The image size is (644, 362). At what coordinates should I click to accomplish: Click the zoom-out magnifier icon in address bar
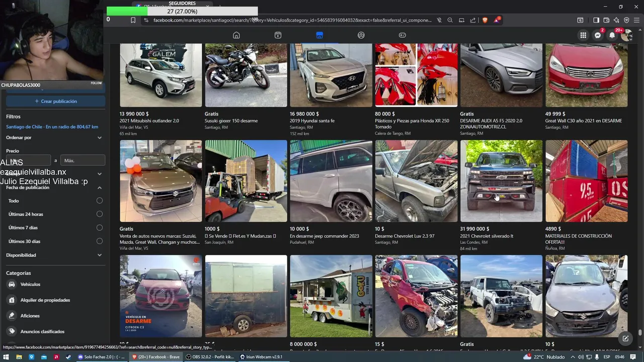click(x=450, y=20)
